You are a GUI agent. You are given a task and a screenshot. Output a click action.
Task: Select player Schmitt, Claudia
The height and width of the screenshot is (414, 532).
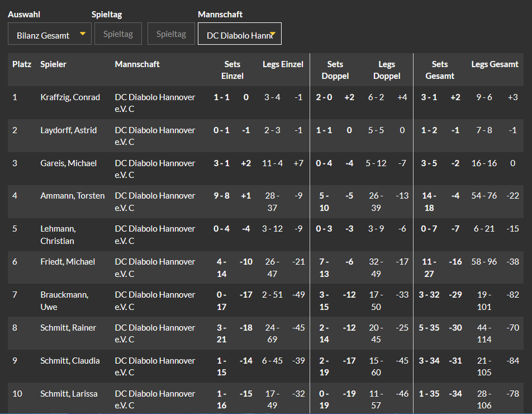(70, 361)
